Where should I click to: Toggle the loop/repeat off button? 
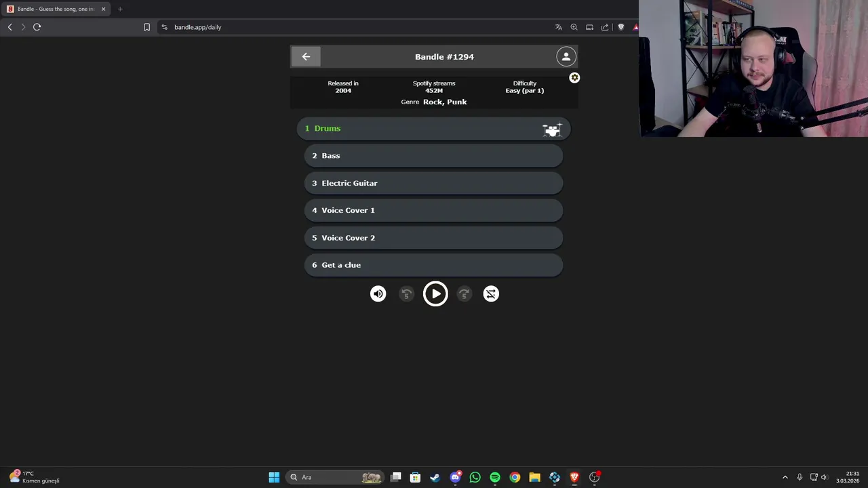[491, 294]
